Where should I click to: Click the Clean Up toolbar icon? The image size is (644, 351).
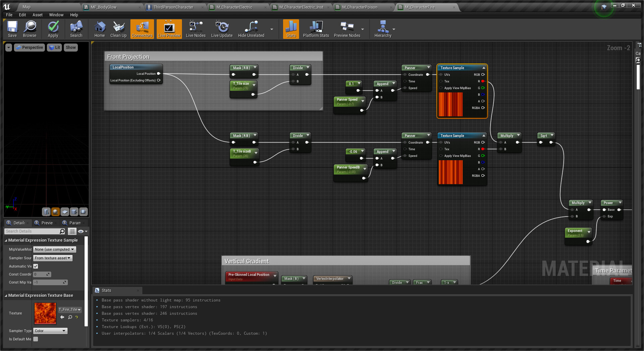[118, 29]
